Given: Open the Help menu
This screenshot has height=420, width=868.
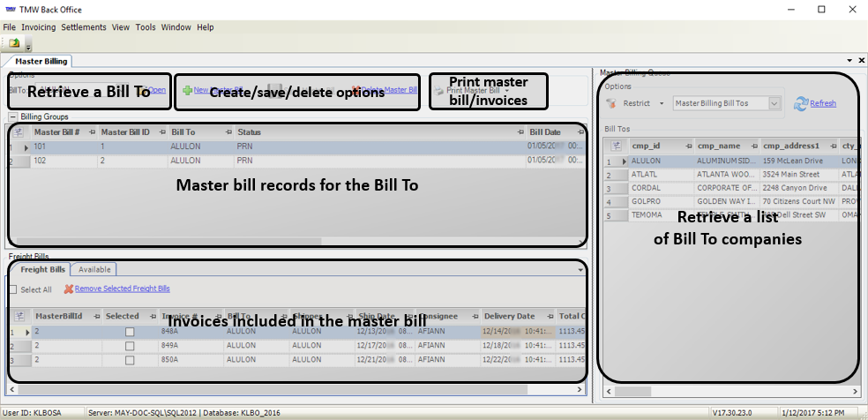Looking at the screenshot, I should click(206, 27).
